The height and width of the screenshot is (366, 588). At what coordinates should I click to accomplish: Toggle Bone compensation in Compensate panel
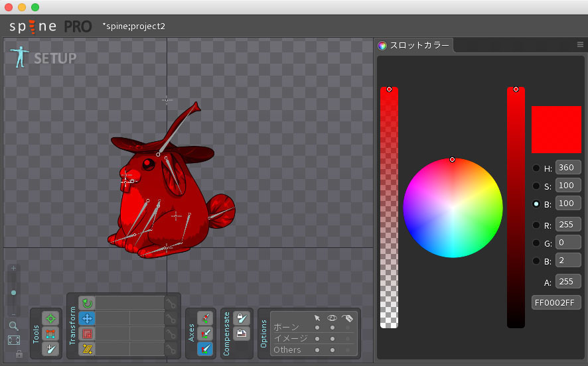pos(242,318)
